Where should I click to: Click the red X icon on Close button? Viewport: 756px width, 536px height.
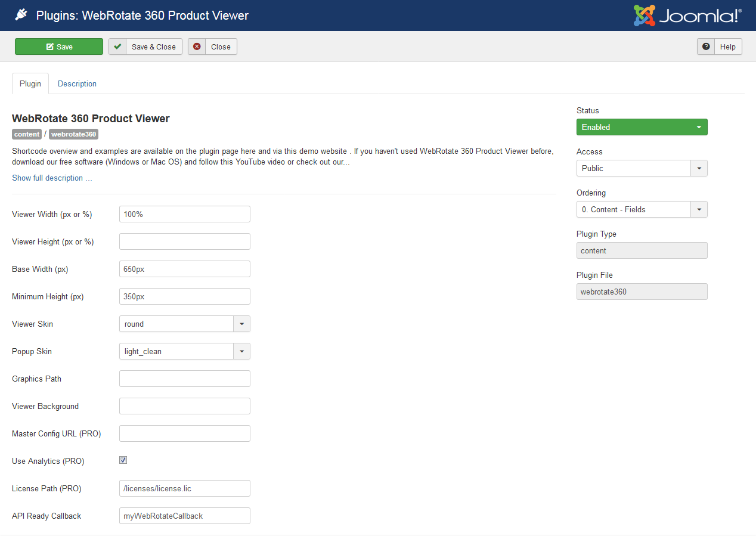197,47
